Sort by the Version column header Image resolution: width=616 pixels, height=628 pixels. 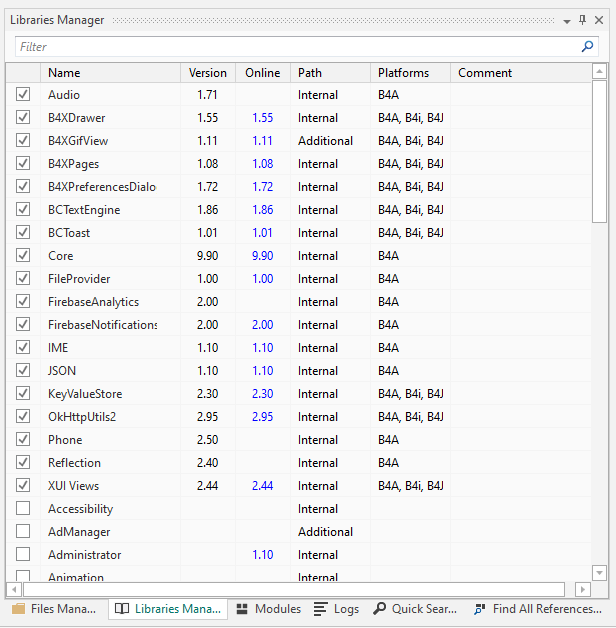[208, 73]
